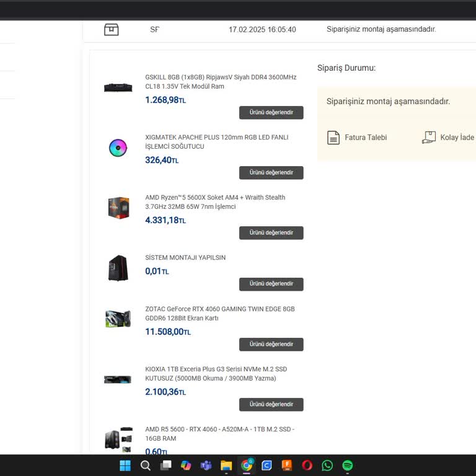Click the AMD Ryzen 5600X product thumbnail
The height and width of the screenshot is (476, 476).
(118, 208)
